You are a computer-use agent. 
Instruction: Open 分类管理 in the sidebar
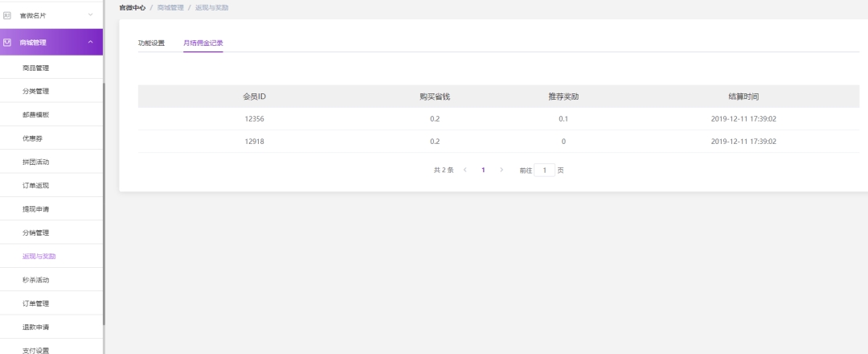36,91
